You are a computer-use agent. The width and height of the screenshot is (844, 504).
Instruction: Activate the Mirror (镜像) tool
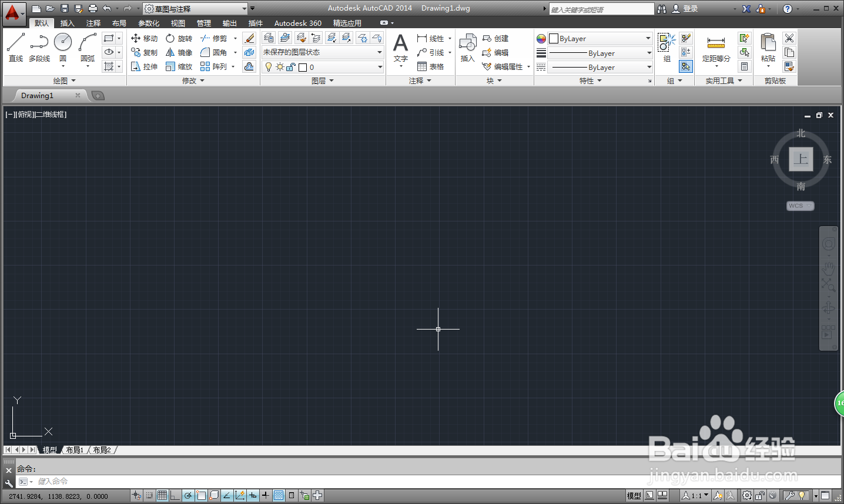[179, 52]
